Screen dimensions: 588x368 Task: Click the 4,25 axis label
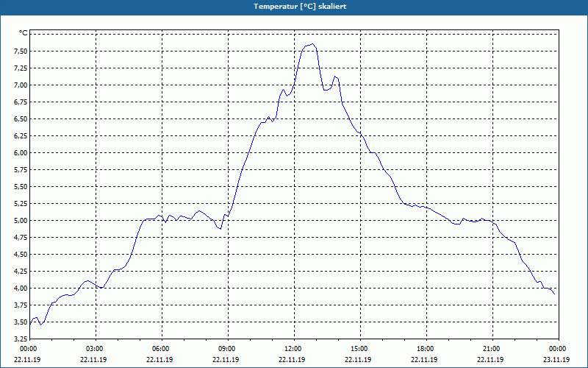tap(21, 271)
